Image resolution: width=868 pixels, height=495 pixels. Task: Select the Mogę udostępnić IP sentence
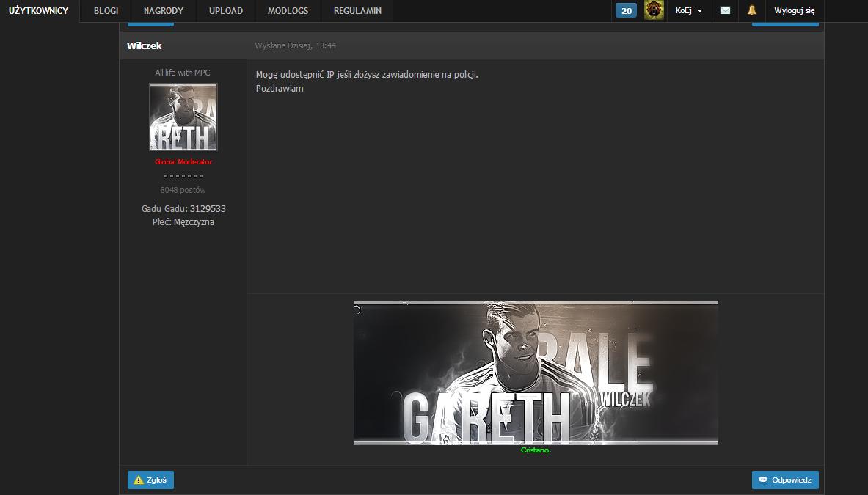coord(366,75)
